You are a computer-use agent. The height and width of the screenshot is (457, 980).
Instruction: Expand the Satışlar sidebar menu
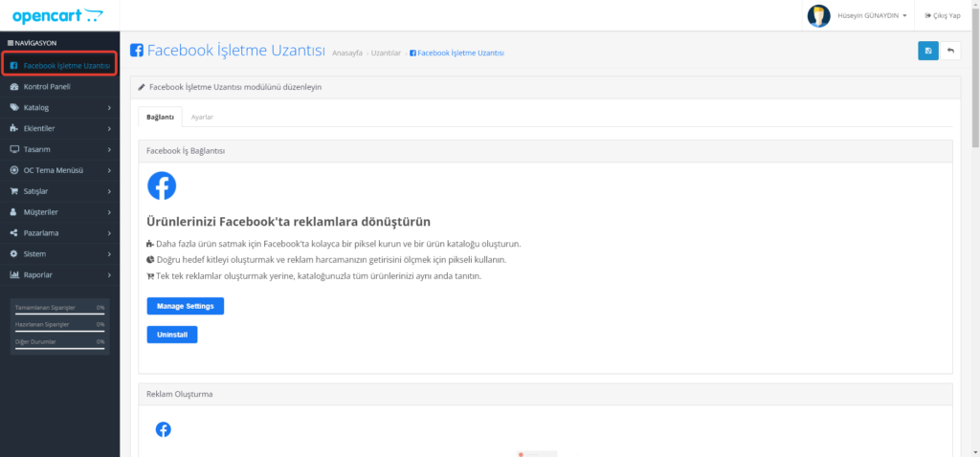point(59,191)
